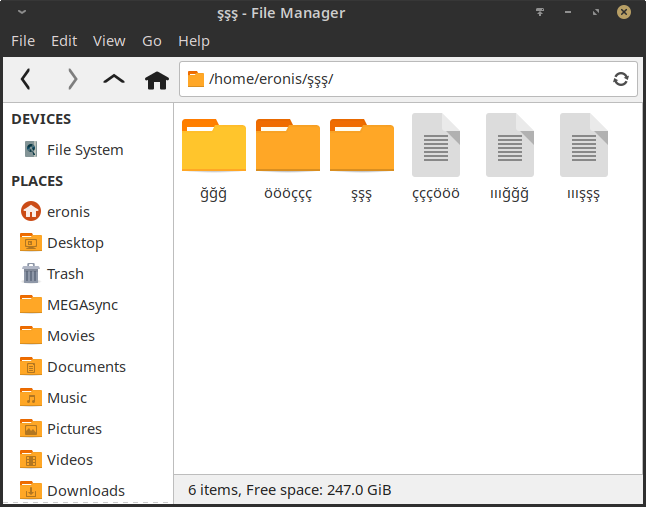Go to the home folder icon
The image size is (646, 507).
pos(157,80)
